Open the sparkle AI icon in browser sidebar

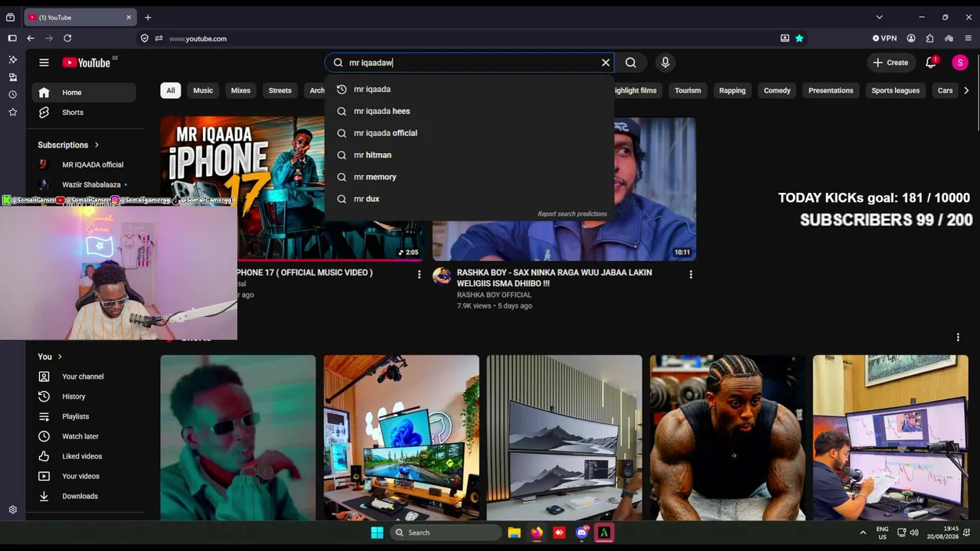[x=12, y=59]
